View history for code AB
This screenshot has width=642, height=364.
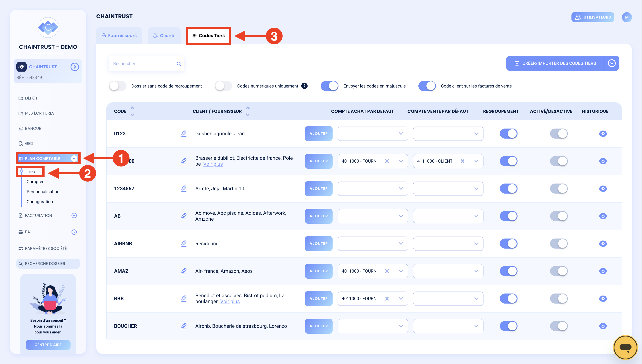pos(603,216)
